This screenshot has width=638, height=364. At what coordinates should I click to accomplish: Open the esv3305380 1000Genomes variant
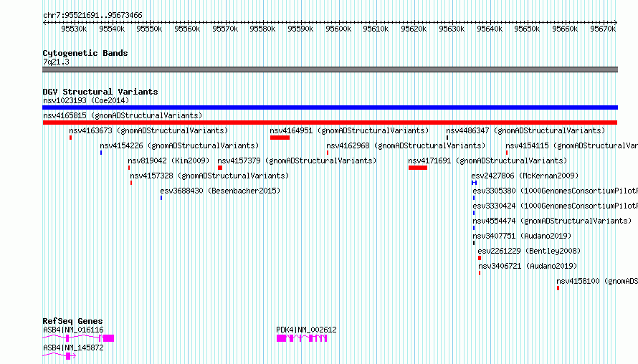(555, 191)
